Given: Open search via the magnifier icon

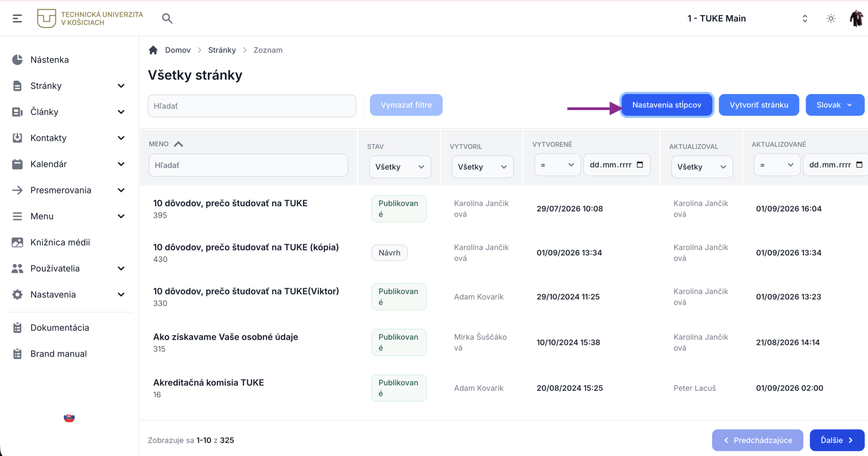Looking at the screenshot, I should pyautogui.click(x=167, y=19).
